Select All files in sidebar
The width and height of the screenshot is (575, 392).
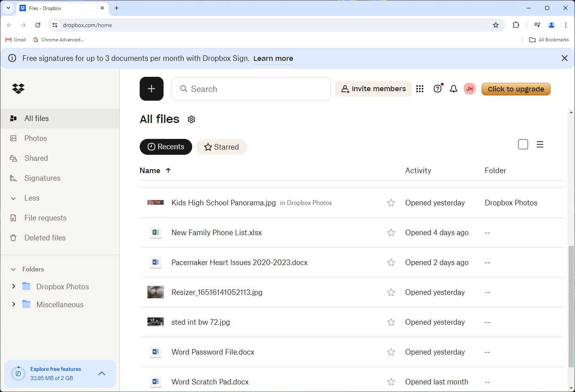pos(60,119)
